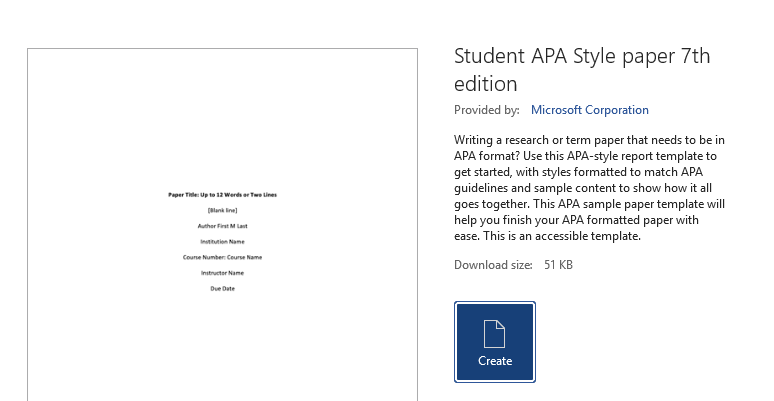Click the Create button to open the template
The image size is (774, 401).
(495, 342)
